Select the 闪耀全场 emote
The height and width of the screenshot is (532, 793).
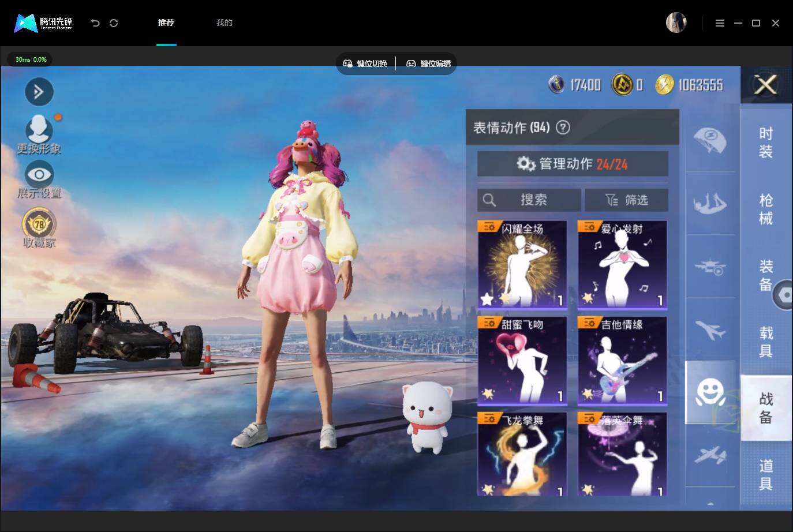point(522,264)
